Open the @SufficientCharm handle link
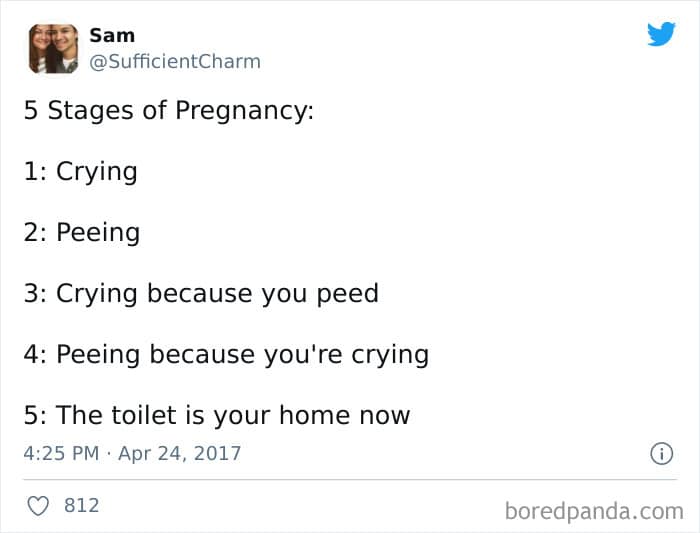700x533 pixels. (175, 62)
